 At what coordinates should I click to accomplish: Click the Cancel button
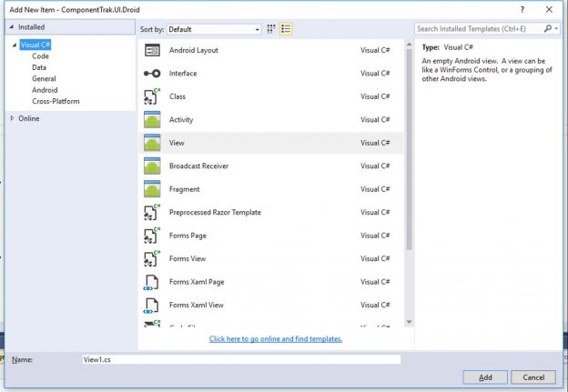pos(533,377)
